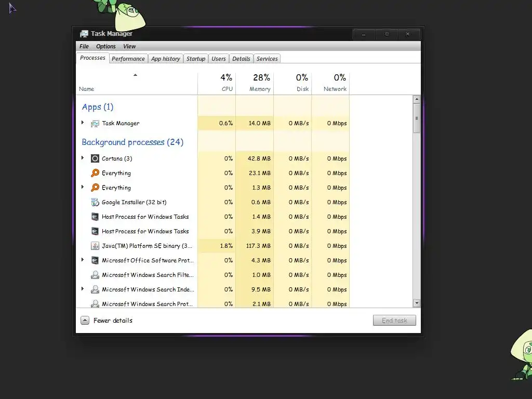Collapse view using Fewer details arrow

[85, 320]
